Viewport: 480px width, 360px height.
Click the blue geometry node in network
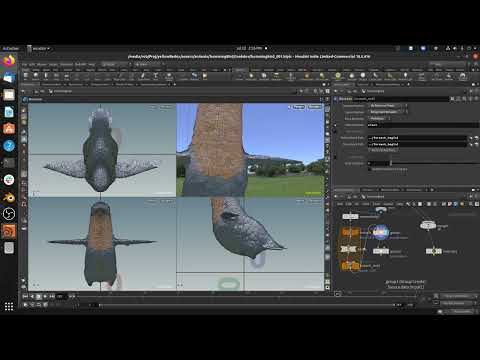(x=381, y=232)
